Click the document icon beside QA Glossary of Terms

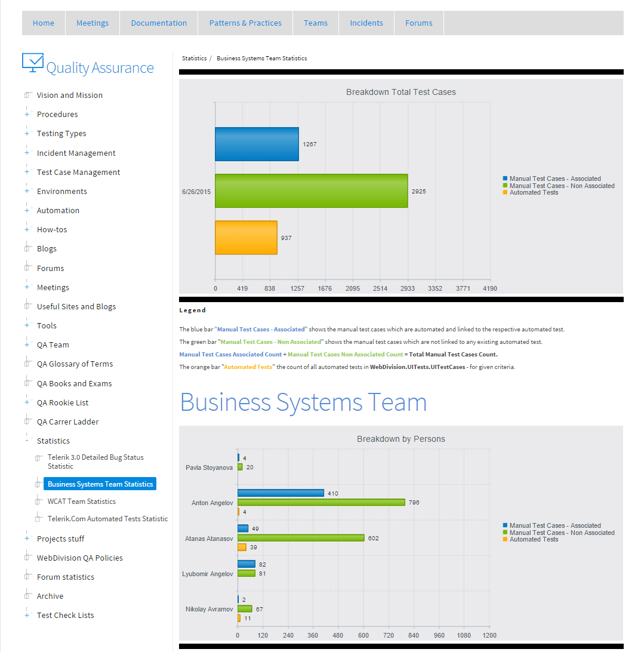click(26, 364)
